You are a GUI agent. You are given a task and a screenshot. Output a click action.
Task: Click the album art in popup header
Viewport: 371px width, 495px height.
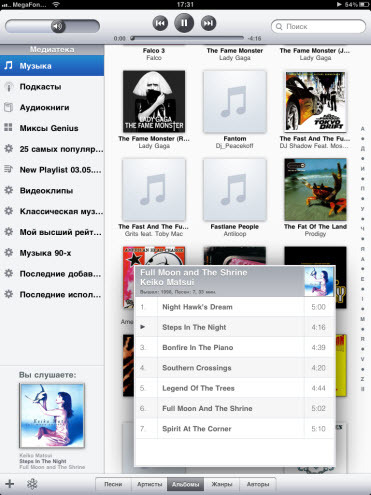pos(319,281)
